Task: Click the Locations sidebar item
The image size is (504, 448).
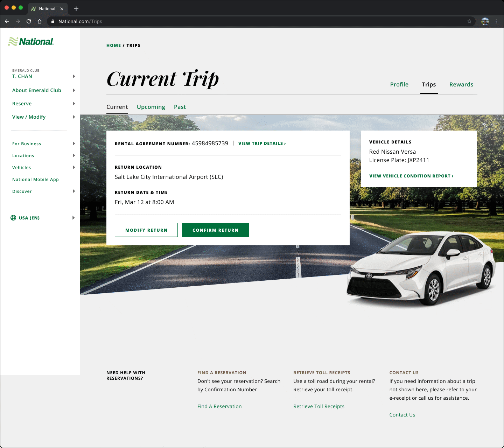Action: [23, 156]
